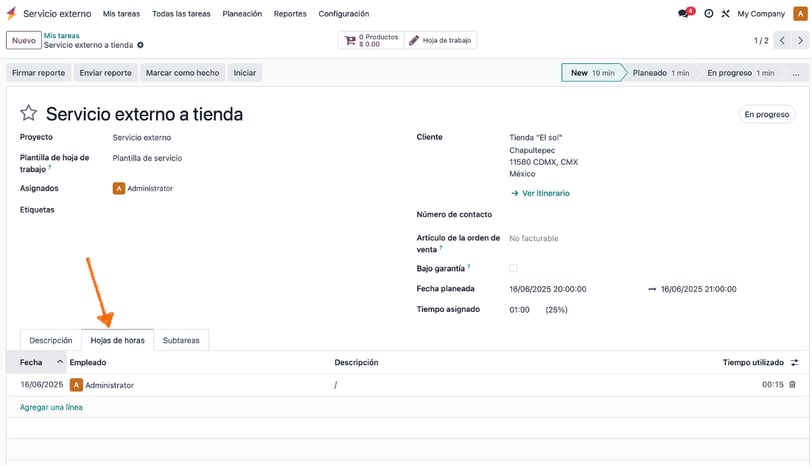Switch to the Subtareas tab
The height and width of the screenshot is (470, 812).
(181, 340)
